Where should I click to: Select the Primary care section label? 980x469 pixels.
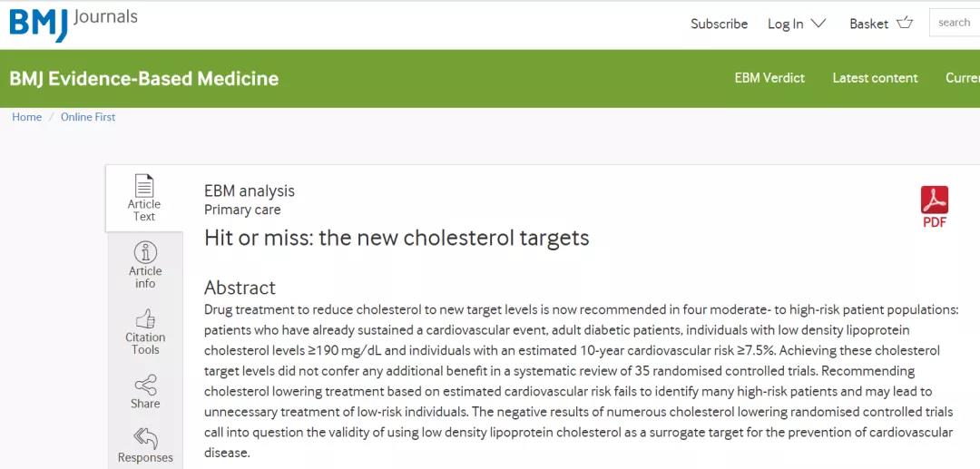[x=242, y=210]
